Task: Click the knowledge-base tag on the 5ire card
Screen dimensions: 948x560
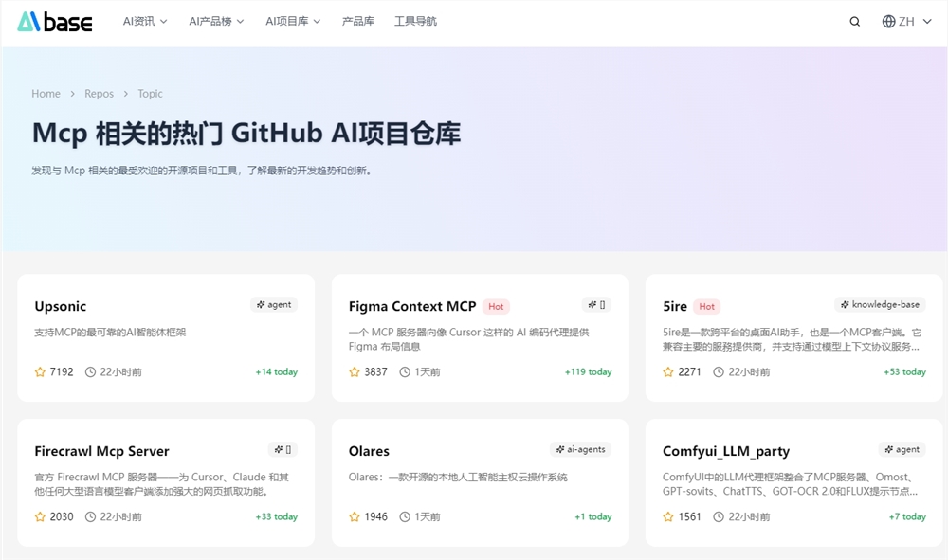Action: coord(879,304)
